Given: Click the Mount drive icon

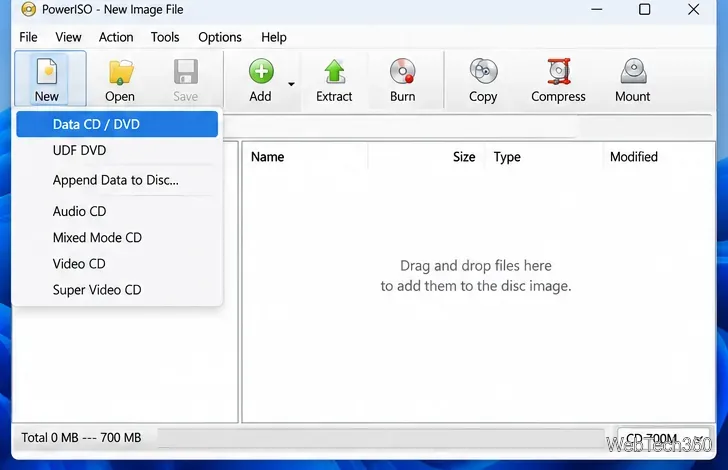Looking at the screenshot, I should 633,71.
